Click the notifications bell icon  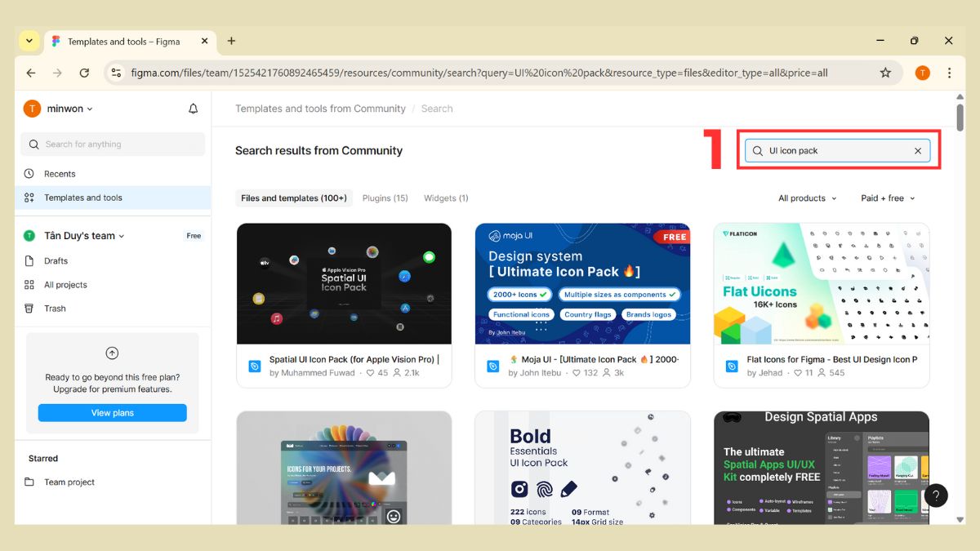[x=193, y=109]
